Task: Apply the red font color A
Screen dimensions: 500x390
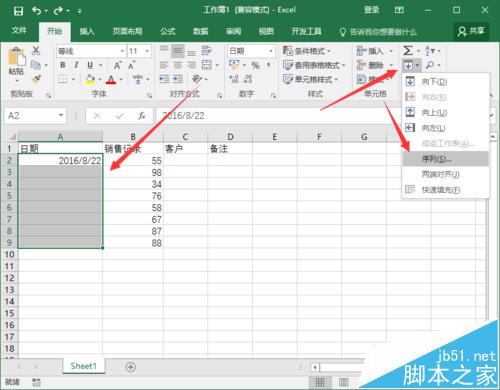Action: click(x=111, y=79)
